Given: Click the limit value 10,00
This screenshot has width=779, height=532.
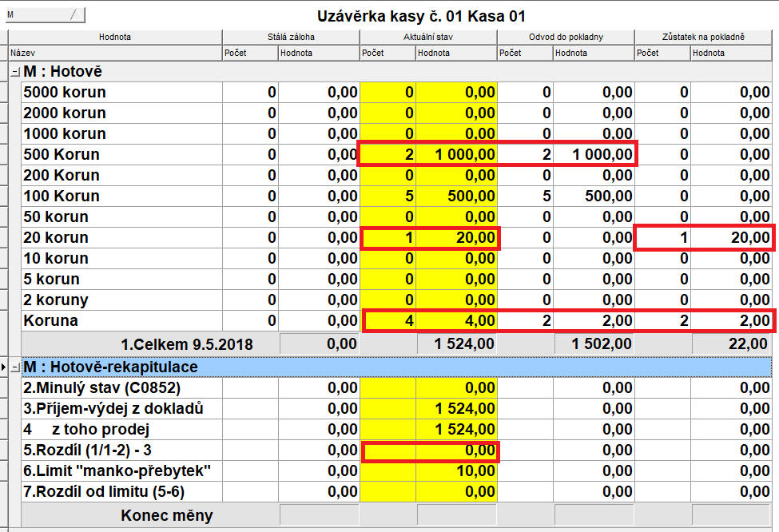Looking at the screenshot, I should 456,471.
